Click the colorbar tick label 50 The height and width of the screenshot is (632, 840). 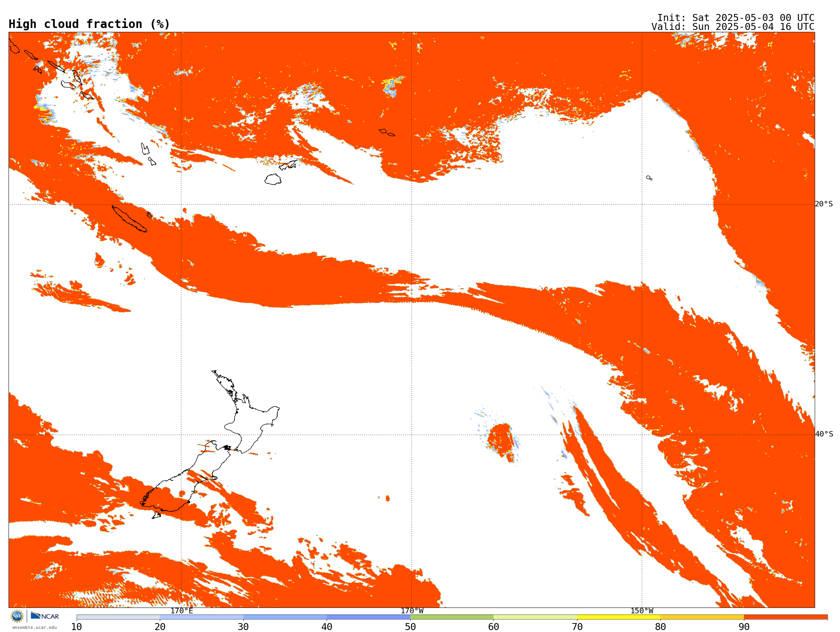click(x=410, y=627)
